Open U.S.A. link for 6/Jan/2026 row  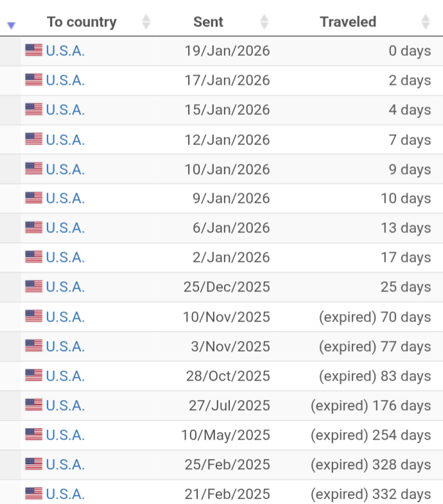(65, 228)
